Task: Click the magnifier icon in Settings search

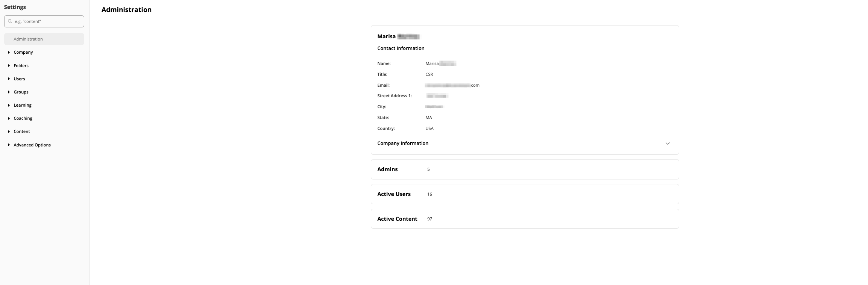Action: 10,21
